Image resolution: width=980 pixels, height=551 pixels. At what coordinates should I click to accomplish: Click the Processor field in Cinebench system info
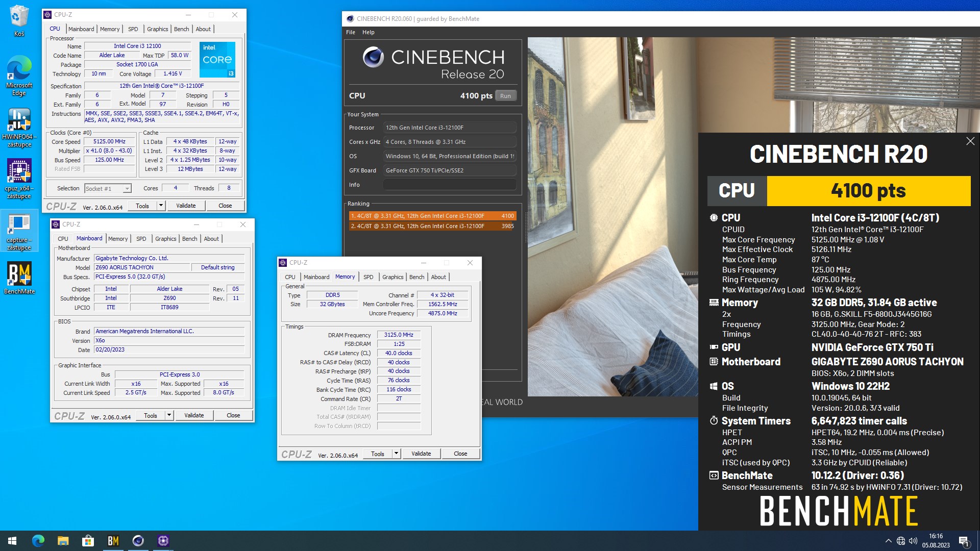click(450, 128)
